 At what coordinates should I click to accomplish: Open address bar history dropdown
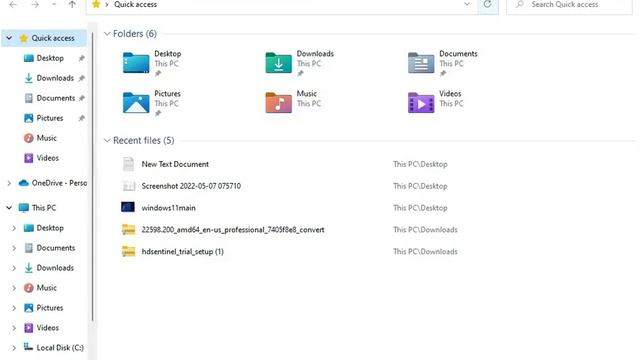467,4
